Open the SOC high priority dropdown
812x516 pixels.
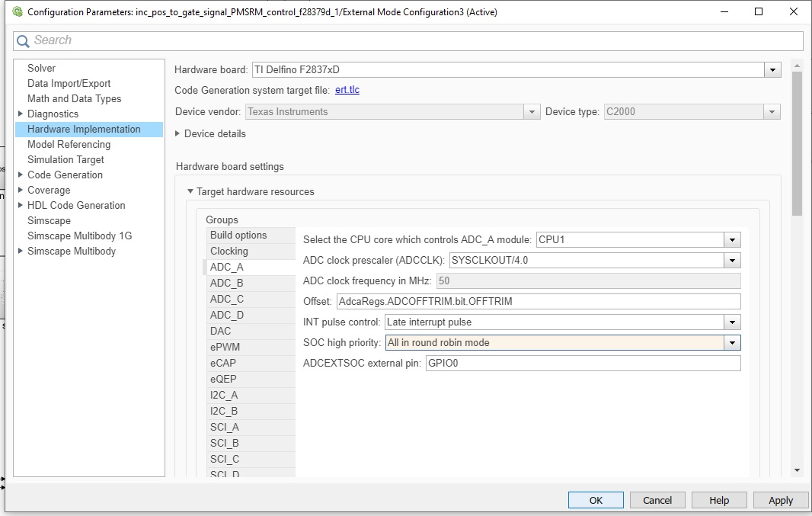click(733, 343)
